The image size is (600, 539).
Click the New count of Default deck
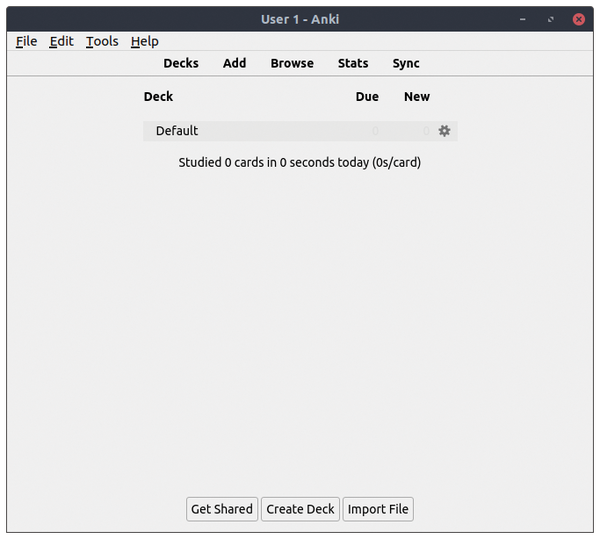(426, 131)
